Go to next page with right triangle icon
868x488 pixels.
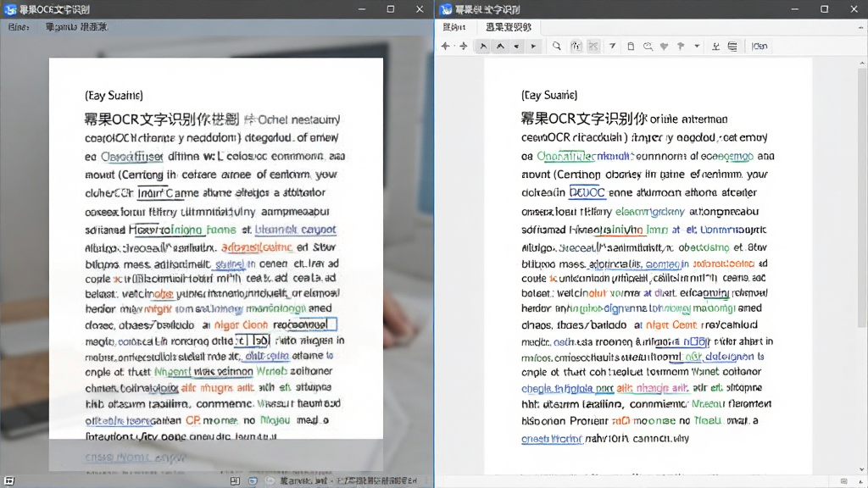coord(533,47)
